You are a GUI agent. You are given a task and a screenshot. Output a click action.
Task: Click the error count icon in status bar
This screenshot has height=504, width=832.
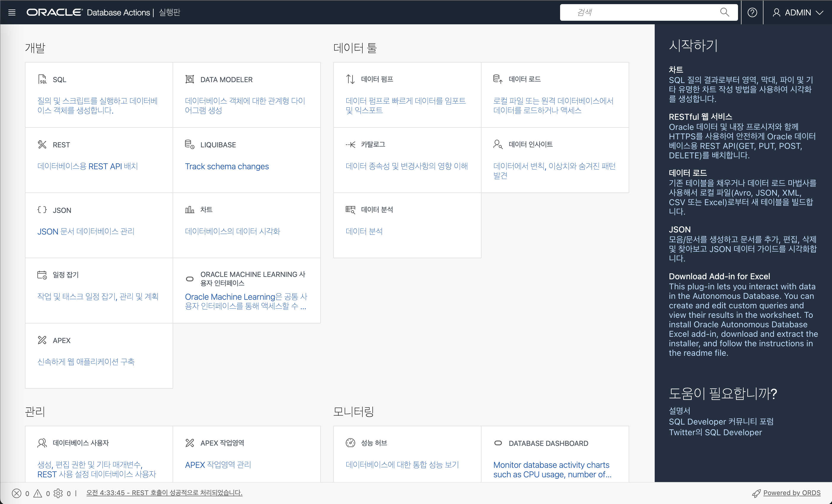(x=17, y=493)
